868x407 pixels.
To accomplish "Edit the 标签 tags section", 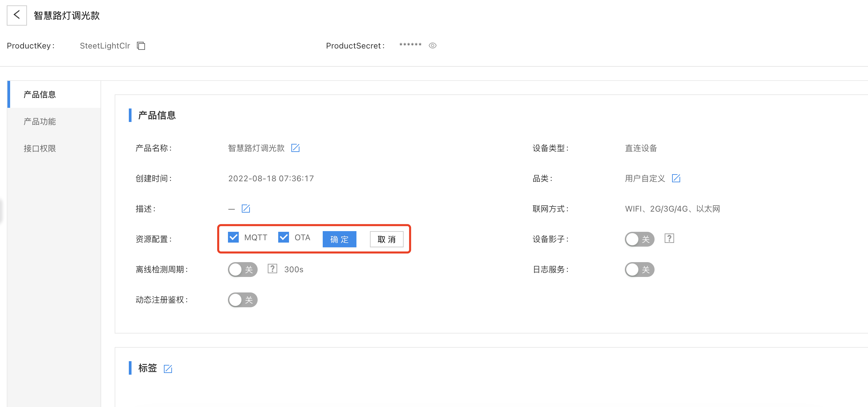I will click(168, 369).
